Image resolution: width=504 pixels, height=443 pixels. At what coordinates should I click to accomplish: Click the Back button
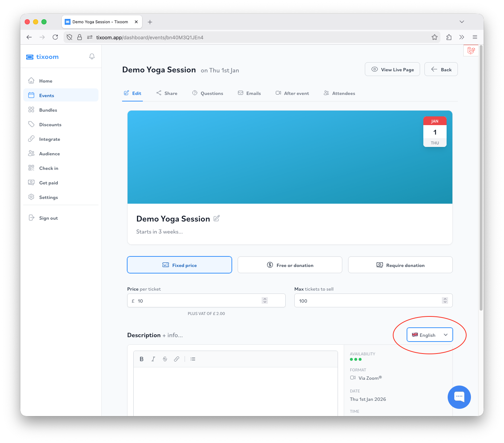click(441, 69)
